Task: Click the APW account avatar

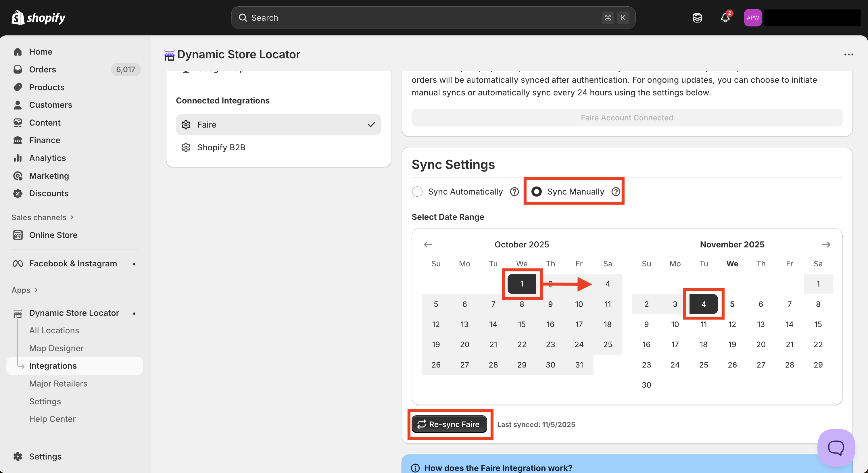Action: coord(752,18)
